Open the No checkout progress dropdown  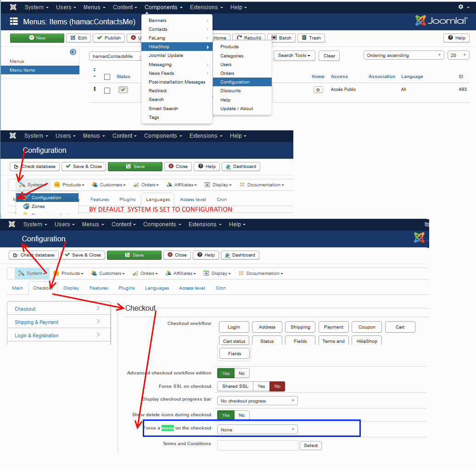258,401
